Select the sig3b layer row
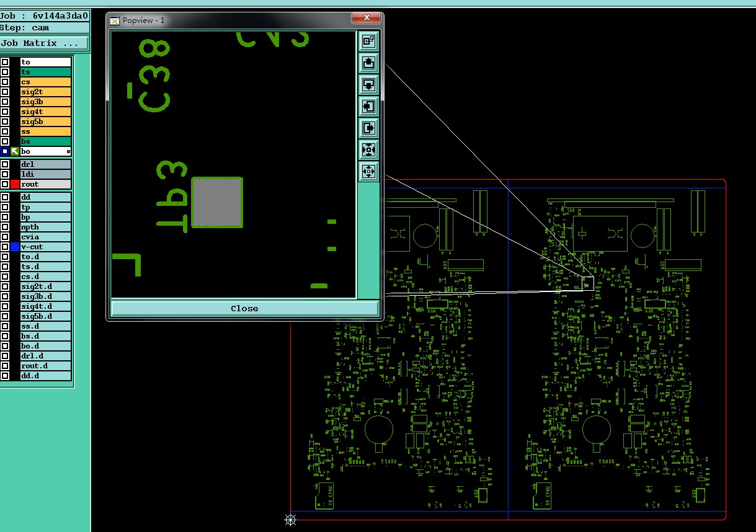 (x=45, y=102)
